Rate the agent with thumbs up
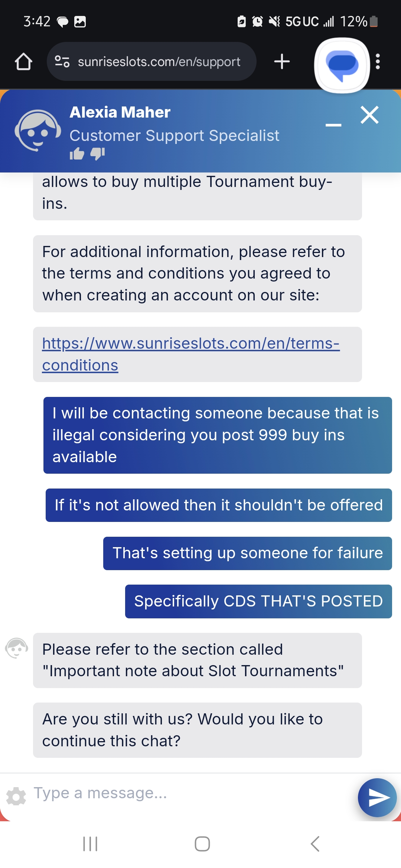The width and height of the screenshot is (401, 868). 77,154
